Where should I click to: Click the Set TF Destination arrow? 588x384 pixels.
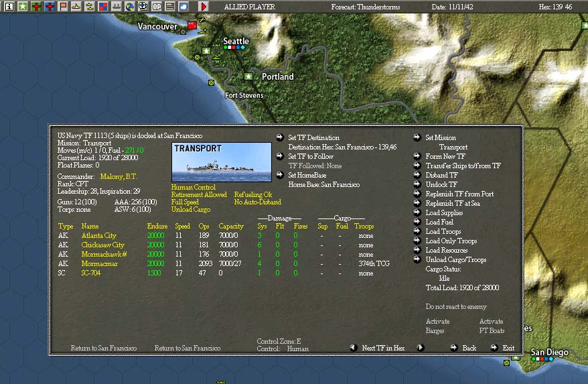point(280,137)
